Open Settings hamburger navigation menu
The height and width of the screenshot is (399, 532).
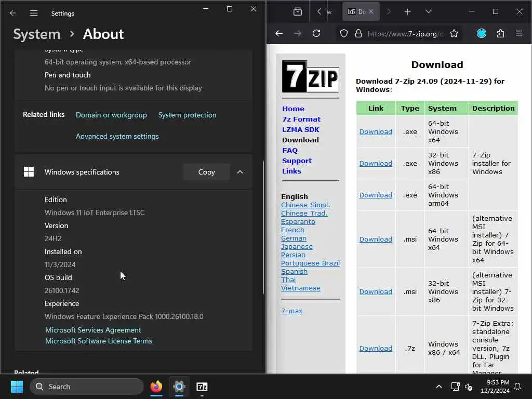[x=34, y=13]
